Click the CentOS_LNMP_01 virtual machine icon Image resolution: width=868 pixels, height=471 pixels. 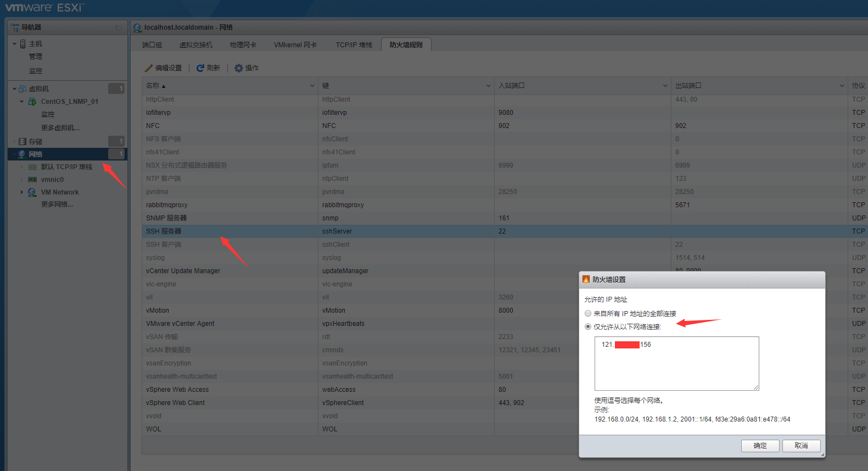pyautogui.click(x=33, y=102)
